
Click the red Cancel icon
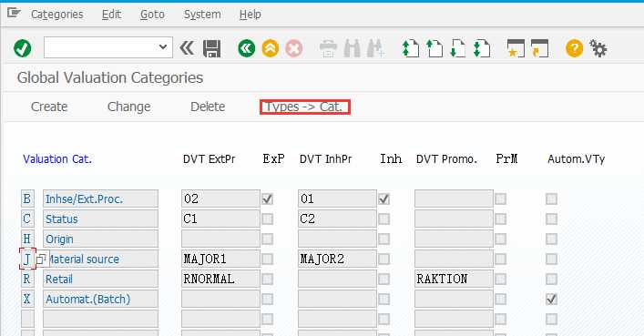pyautogui.click(x=294, y=48)
